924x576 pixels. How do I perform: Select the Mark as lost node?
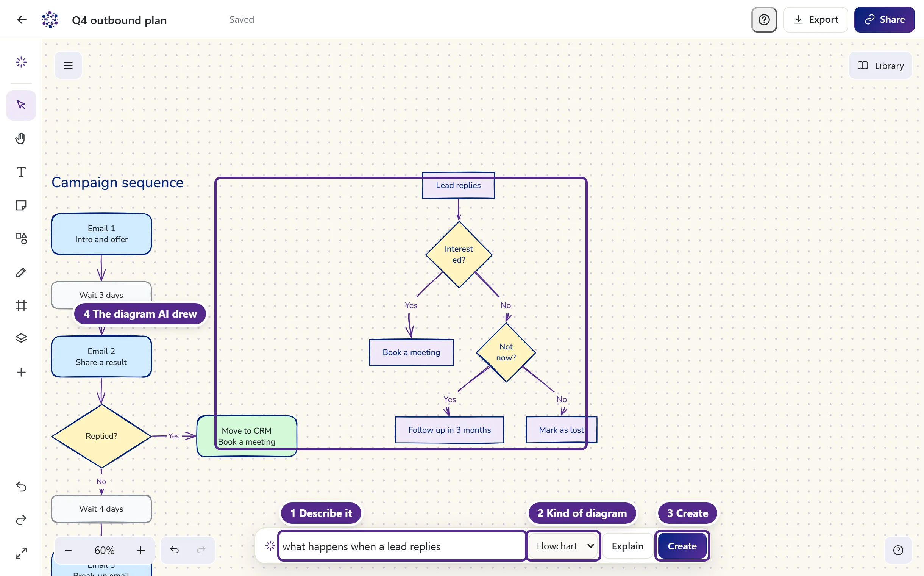tap(561, 430)
